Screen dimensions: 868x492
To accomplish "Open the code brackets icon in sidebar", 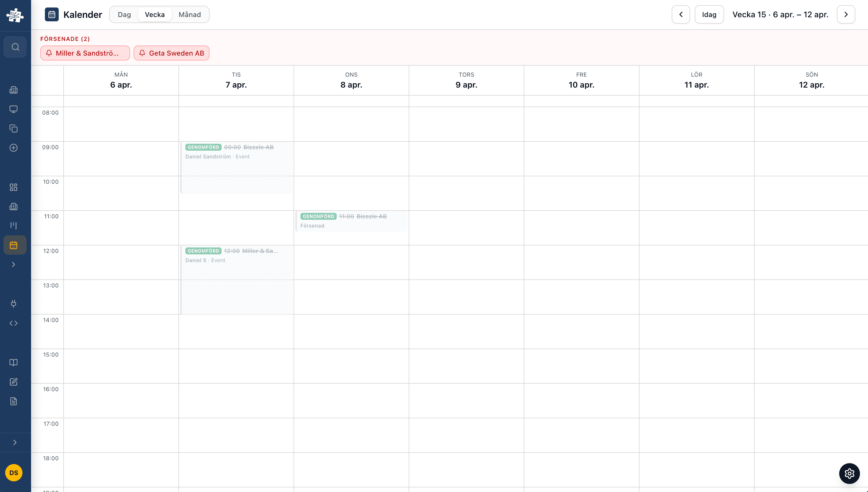I will click(14, 323).
